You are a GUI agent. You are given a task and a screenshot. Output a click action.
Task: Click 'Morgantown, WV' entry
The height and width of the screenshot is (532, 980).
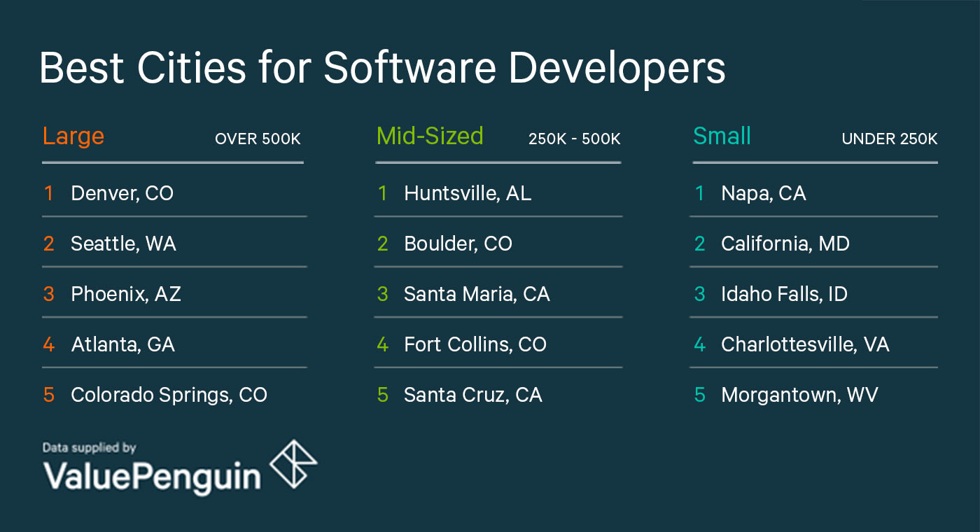coord(800,395)
